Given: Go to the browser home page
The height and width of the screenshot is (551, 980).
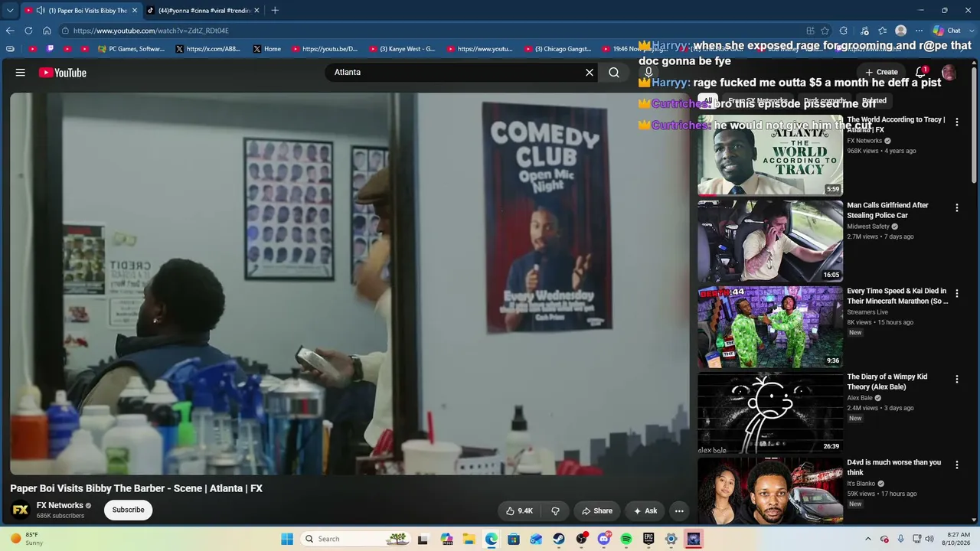Looking at the screenshot, I should 47,31.
